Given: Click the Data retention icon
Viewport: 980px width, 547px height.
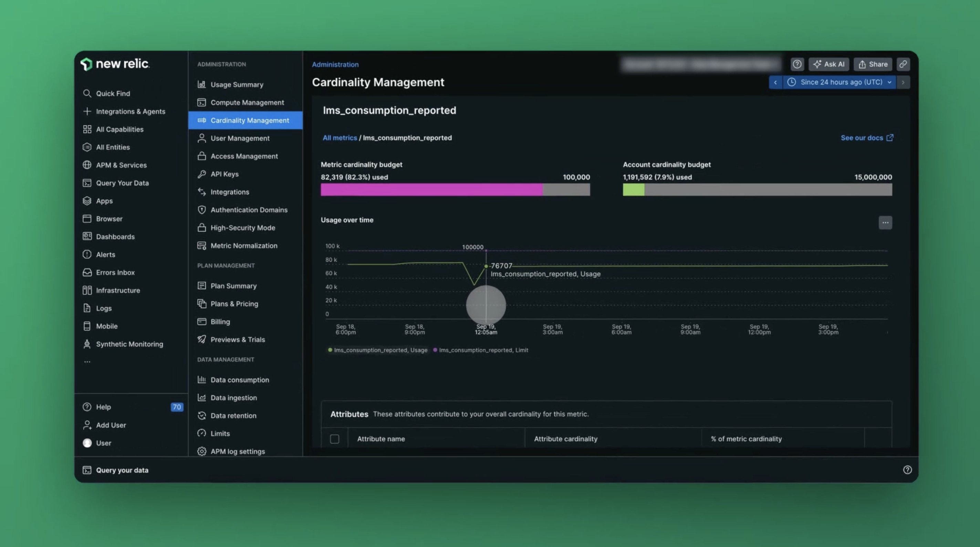Looking at the screenshot, I should click(202, 415).
